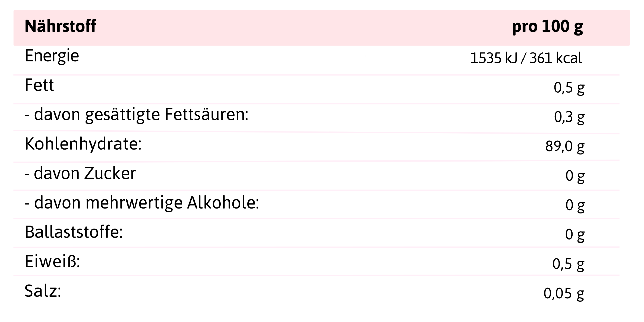Screen dimensions: 644x322
Task: Select the gesättigte Fettsäuren label
Action: [137, 115]
